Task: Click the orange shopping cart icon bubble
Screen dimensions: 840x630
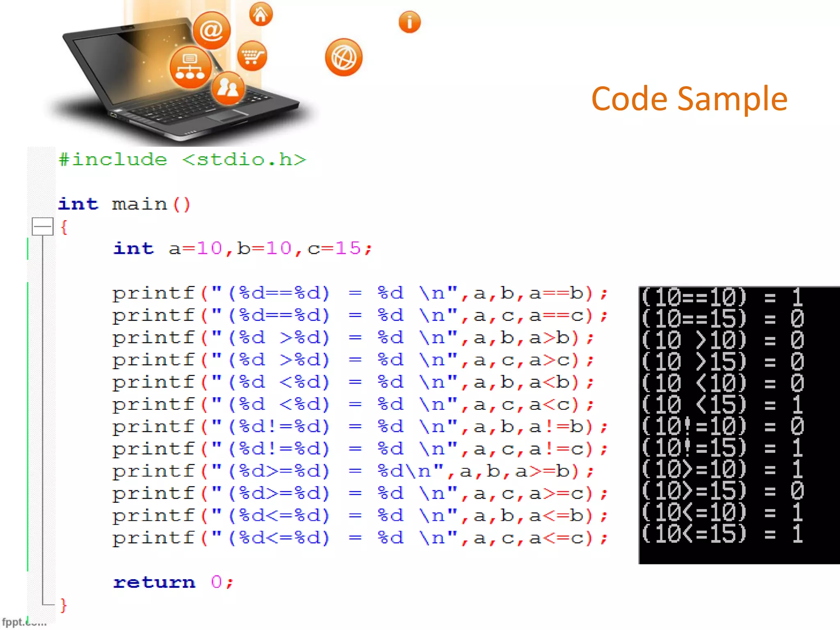Action: coord(252,56)
